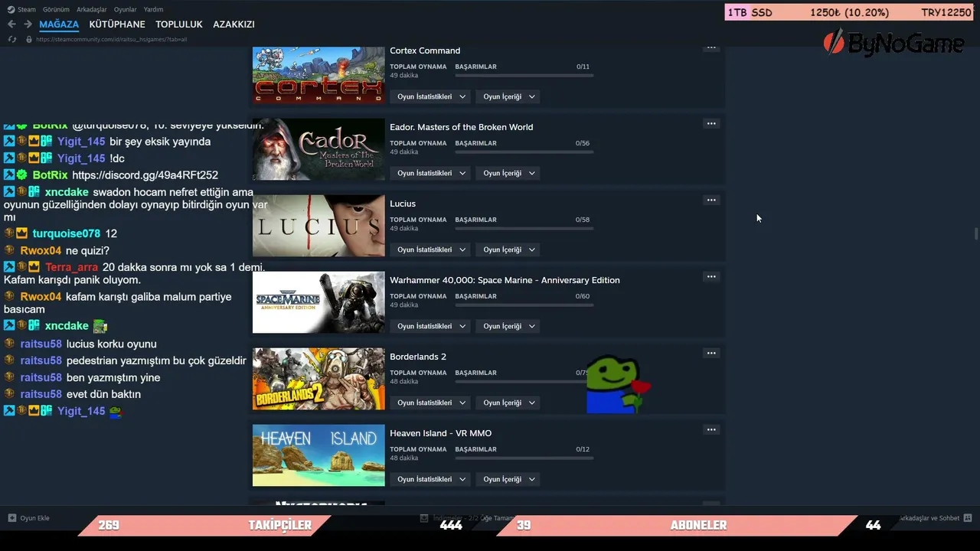
Task: Click the Heaven Island achievements progress bar
Action: click(x=524, y=458)
